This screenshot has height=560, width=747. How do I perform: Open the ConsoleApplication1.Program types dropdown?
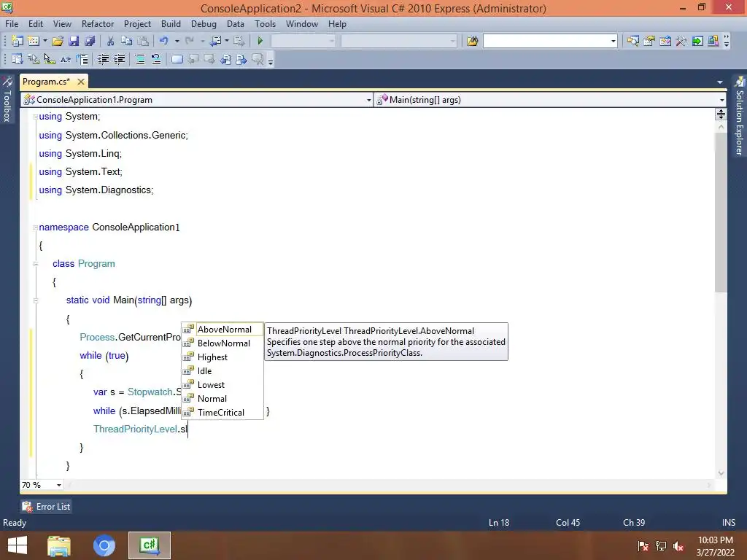pos(368,100)
